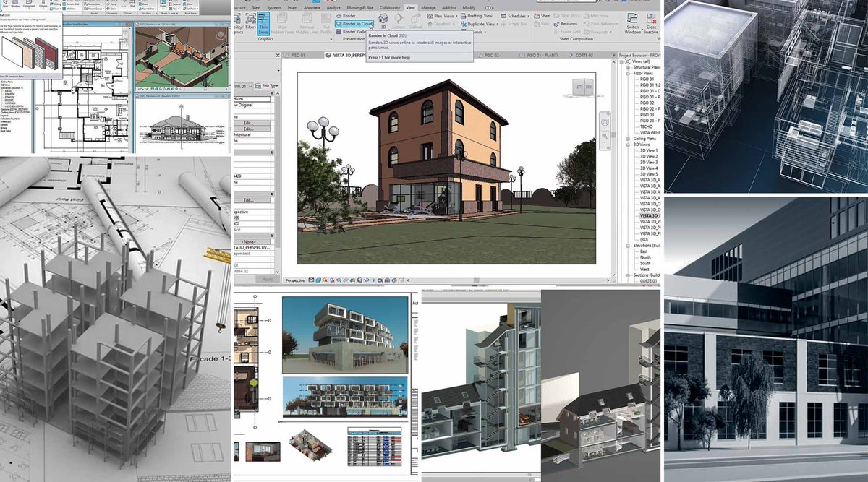Select the East elevation in browser
The width and height of the screenshot is (868, 482).
coord(645,251)
